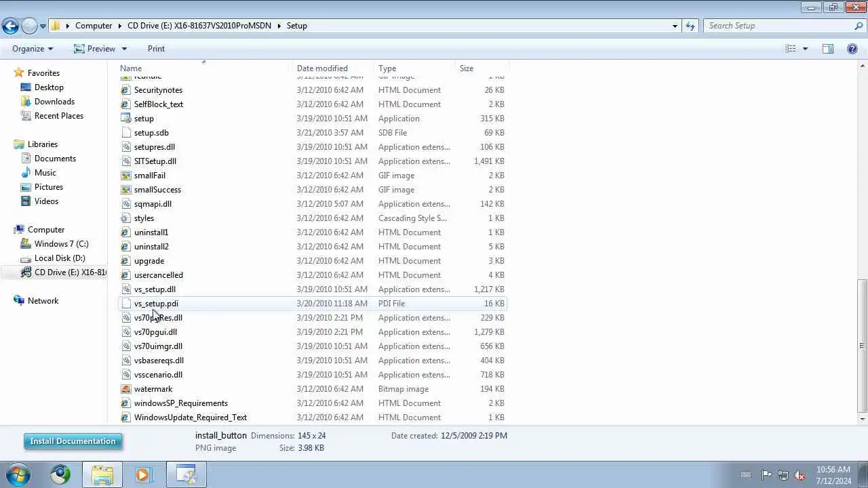
Task: Open the Windows Start button
Action: pyautogui.click(x=18, y=474)
